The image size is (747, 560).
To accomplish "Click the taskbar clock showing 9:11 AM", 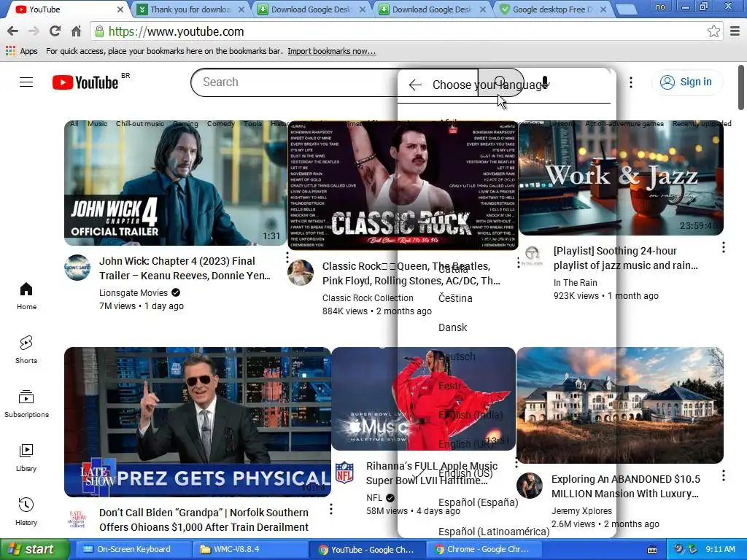I will 720,549.
